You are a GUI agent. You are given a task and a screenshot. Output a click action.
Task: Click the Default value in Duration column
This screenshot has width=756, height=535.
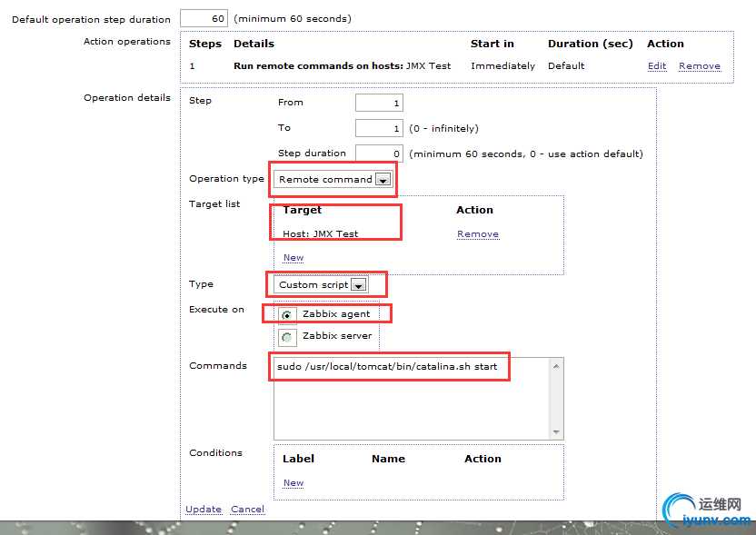tap(566, 66)
